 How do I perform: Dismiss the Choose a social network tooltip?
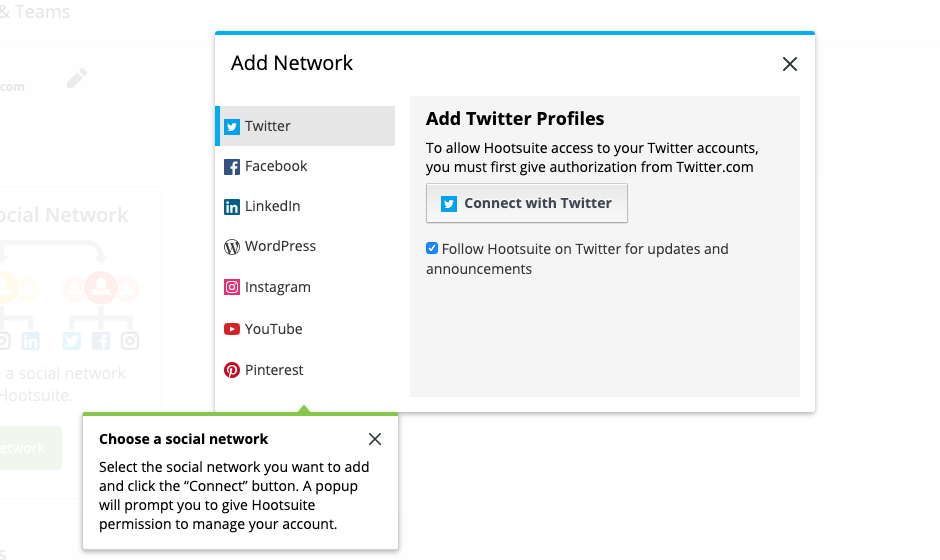click(x=375, y=439)
